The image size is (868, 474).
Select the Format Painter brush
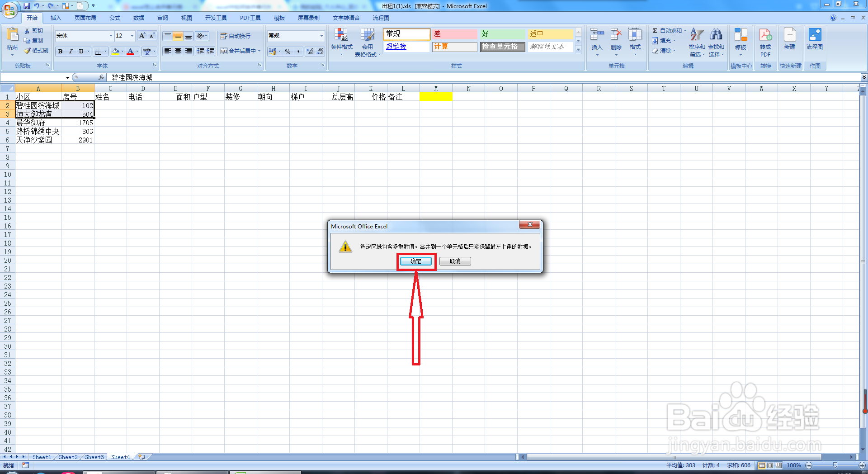[27, 51]
